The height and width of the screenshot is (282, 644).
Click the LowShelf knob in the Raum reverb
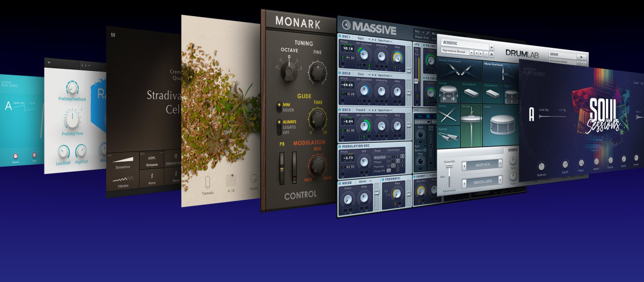tap(63, 153)
